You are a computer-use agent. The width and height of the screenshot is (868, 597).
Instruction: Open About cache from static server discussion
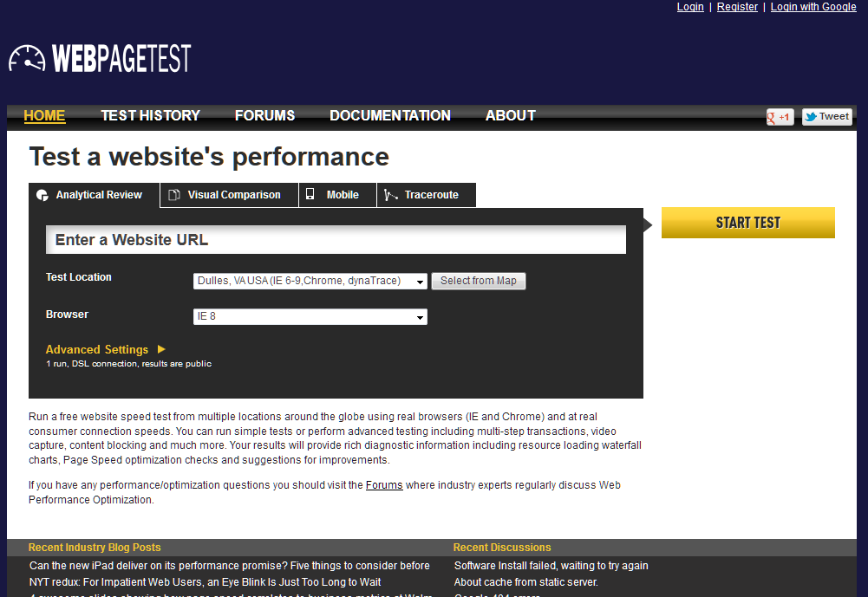pyautogui.click(x=525, y=582)
